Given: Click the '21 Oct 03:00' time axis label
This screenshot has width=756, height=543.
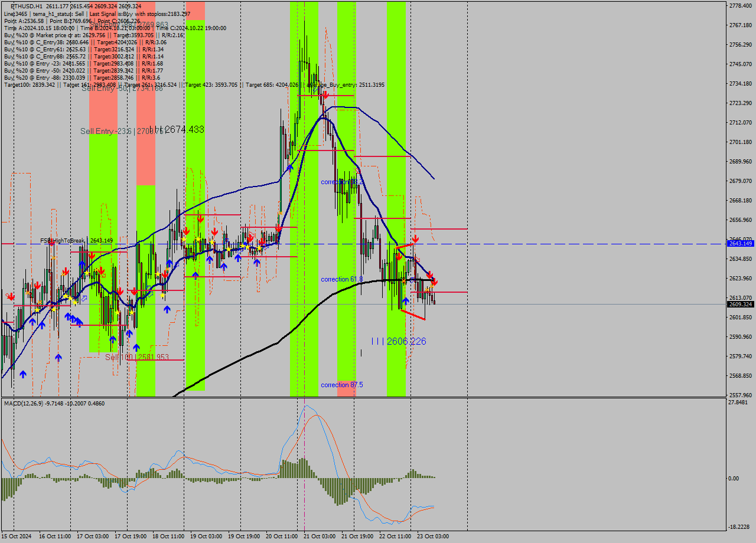Looking at the screenshot, I should (x=319, y=537).
